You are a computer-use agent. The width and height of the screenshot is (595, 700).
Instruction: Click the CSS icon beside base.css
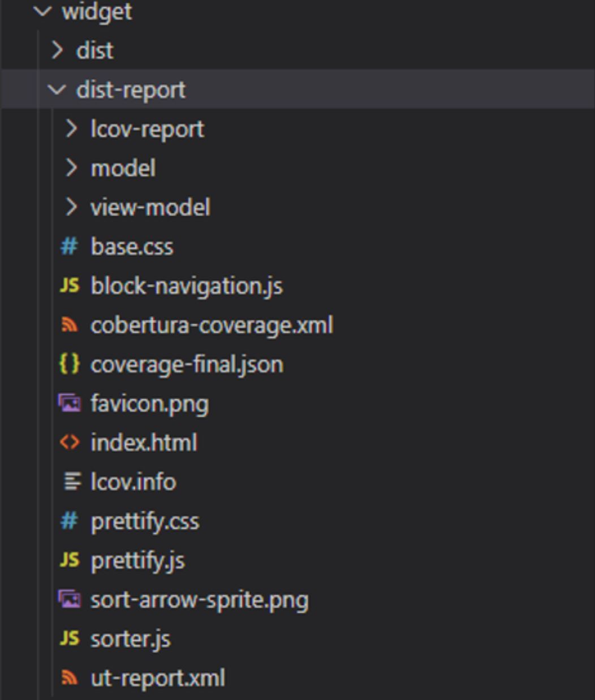[69, 246]
